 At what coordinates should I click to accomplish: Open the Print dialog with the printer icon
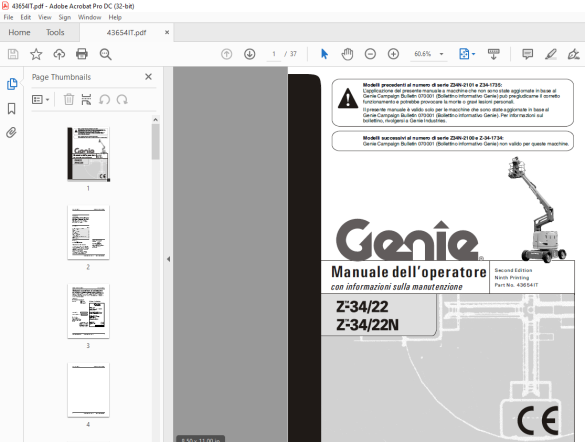coord(82,54)
